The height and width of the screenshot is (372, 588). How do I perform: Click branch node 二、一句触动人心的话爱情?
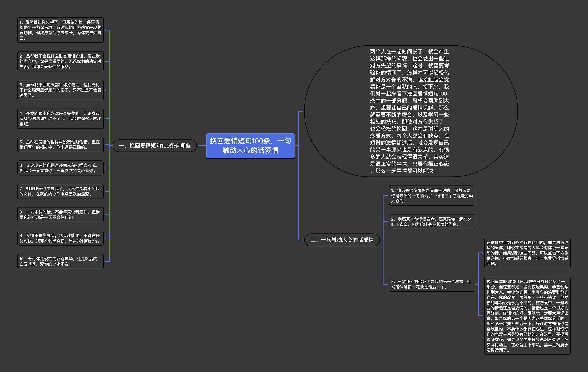coord(342,240)
